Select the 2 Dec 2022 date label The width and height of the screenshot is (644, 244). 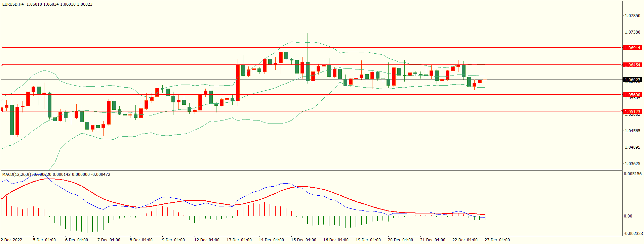coord(12,240)
